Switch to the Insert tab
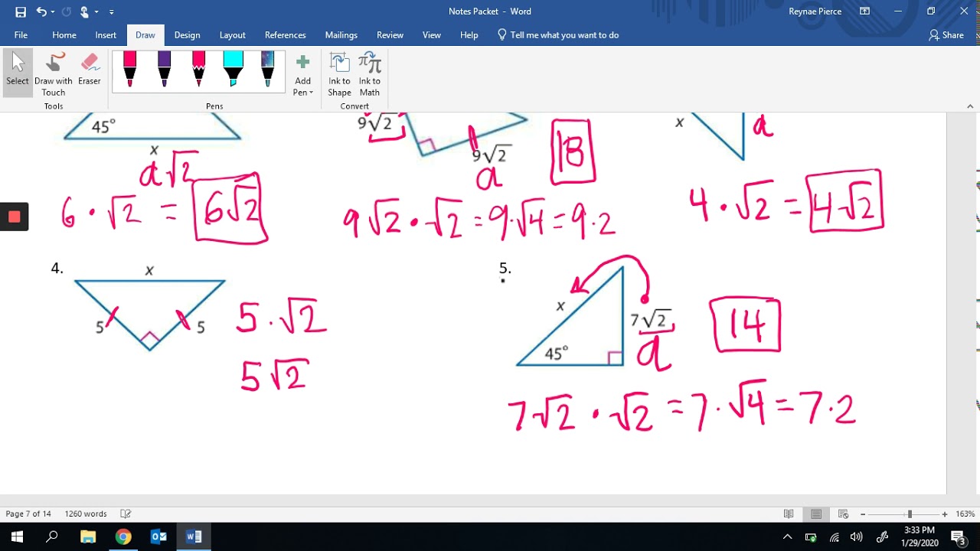Viewport: 980px width, 551px height. 106,35
